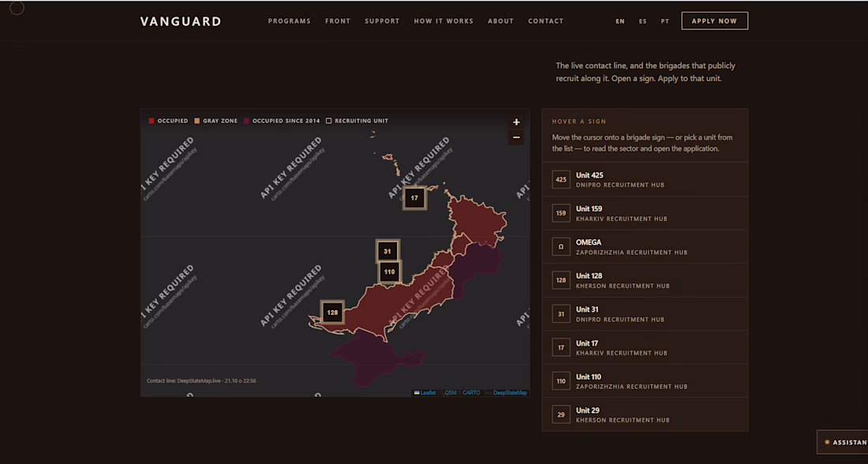The height and width of the screenshot is (464, 868).
Task: Click the Apply Now button
Action: click(x=715, y=21)
